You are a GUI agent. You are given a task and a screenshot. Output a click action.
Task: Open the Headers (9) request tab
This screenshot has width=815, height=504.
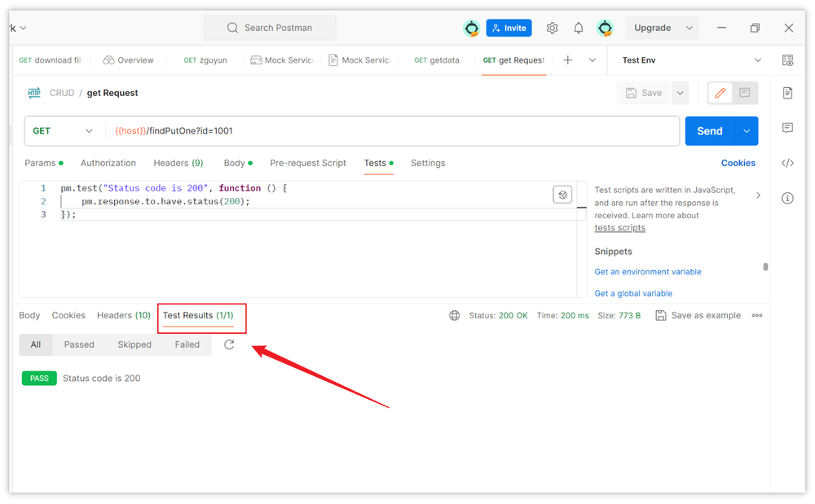[x=178, y=163]
